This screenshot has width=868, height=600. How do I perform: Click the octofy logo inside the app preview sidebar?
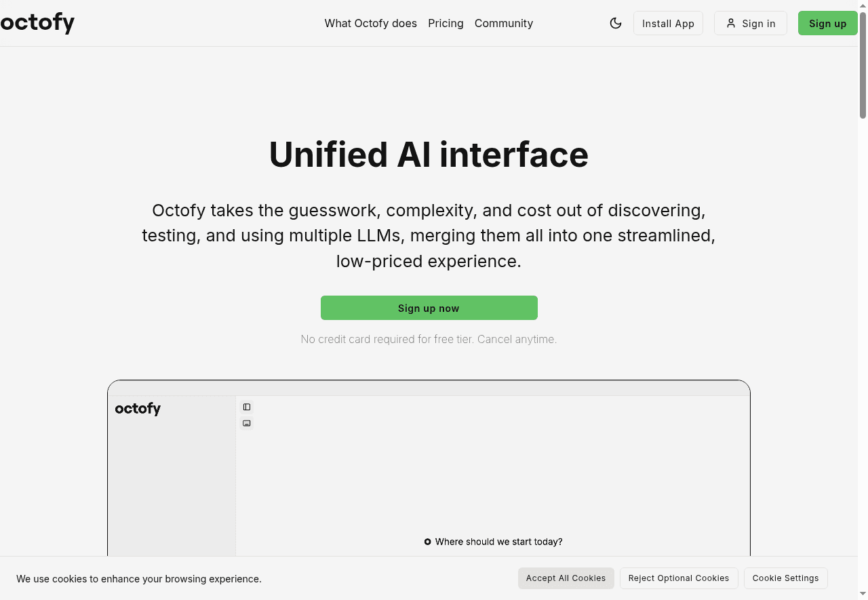pos(138,408)
